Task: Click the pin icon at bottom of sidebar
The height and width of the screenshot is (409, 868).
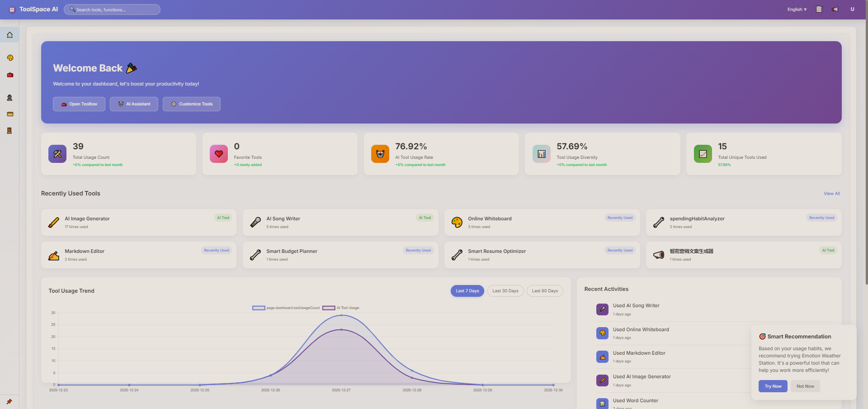Action: point(9,401)
